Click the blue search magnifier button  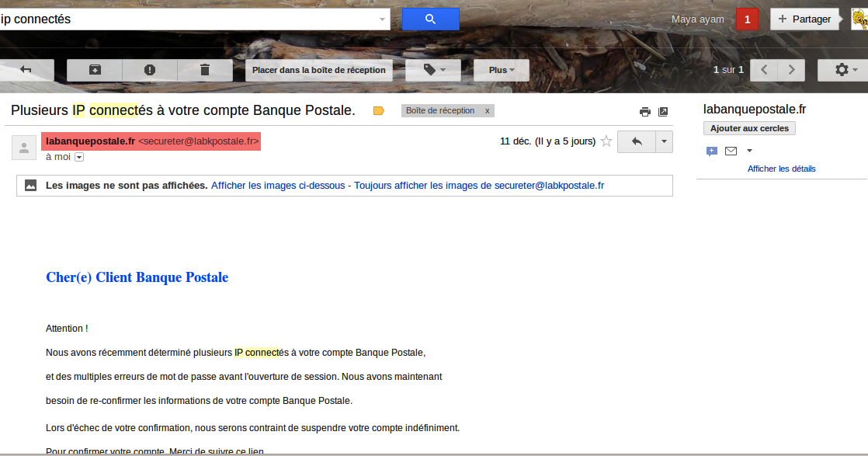click(430, 19)
